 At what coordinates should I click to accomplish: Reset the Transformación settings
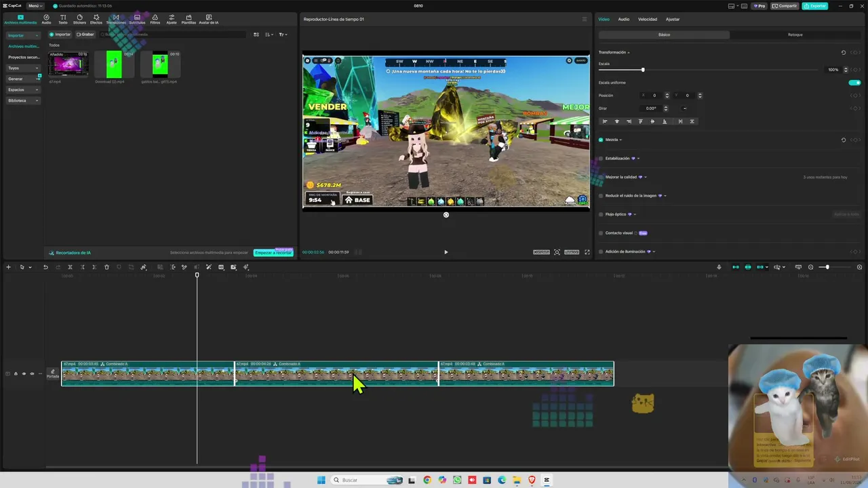tap(844, 52)
